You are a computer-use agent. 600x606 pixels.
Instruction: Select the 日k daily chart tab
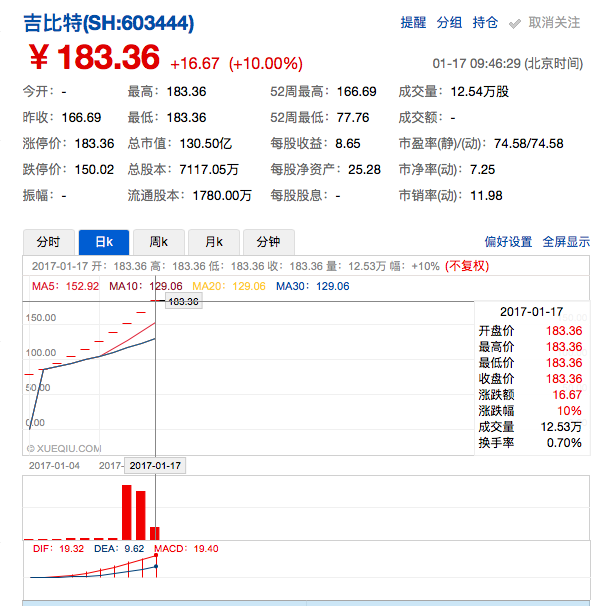click(x=104, y=242)
